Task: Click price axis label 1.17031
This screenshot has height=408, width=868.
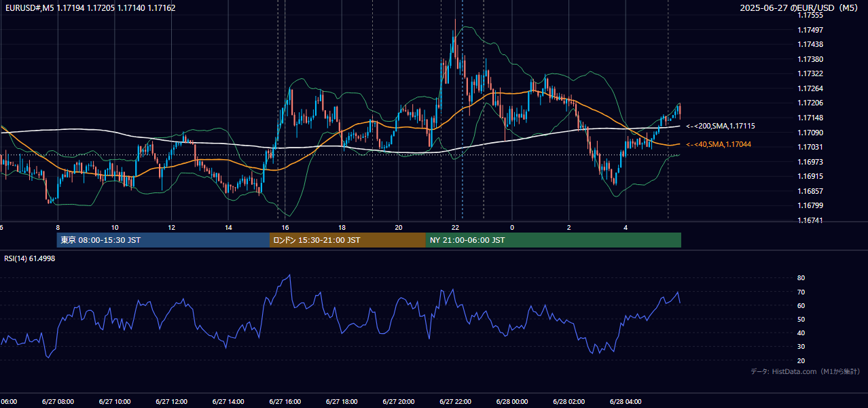Action: pyautogui.click(x=810, y=147)
